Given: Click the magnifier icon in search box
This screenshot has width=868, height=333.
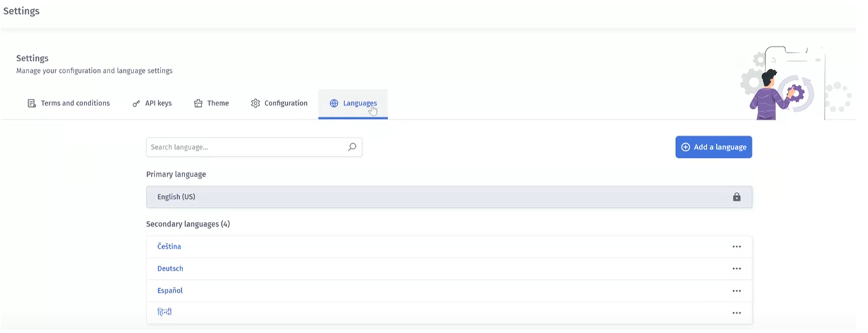Looking at the screenshot, I should click(352, 147).
